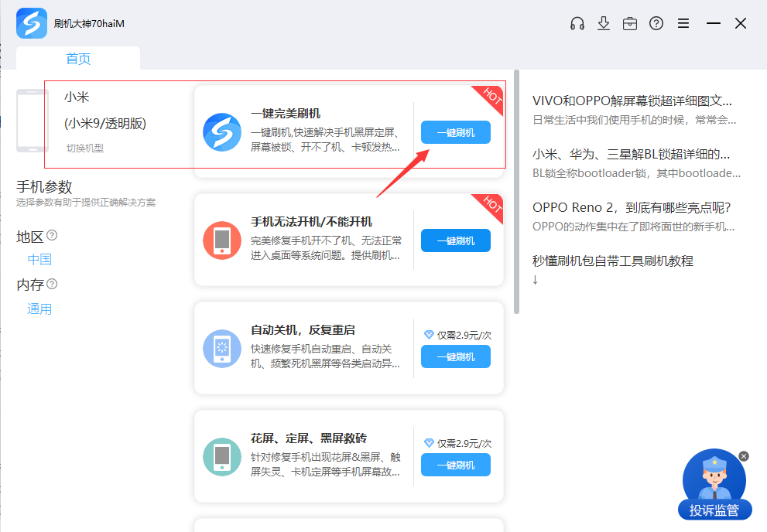This screenshot has height=532, width=767.
Task: Click the phone model thumbnail image
Action: [x=33, y=121]
